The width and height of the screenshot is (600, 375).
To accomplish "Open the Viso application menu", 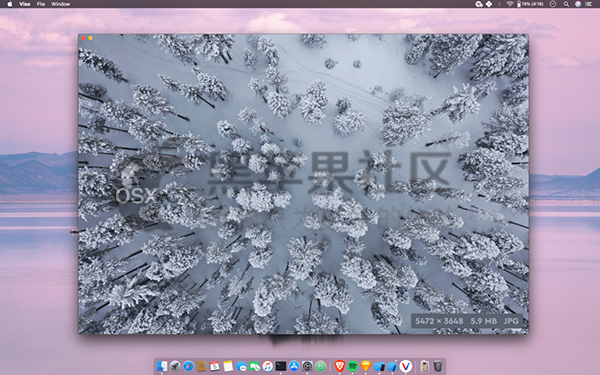I will point(24,4).
